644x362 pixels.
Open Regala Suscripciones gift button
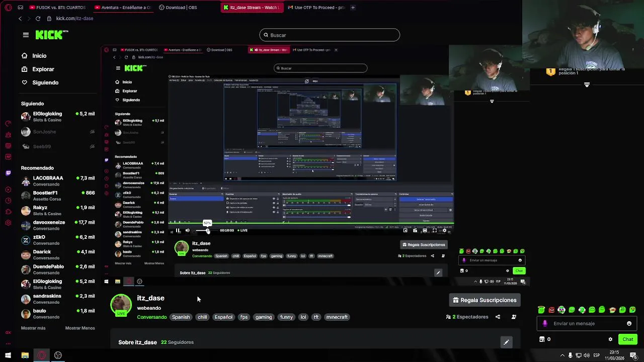point(485,300)
